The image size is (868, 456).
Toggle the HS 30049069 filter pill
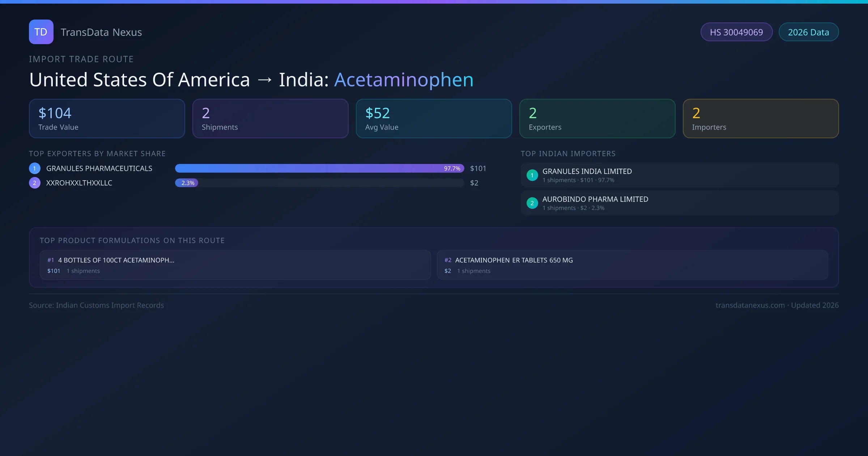point(736,32)
